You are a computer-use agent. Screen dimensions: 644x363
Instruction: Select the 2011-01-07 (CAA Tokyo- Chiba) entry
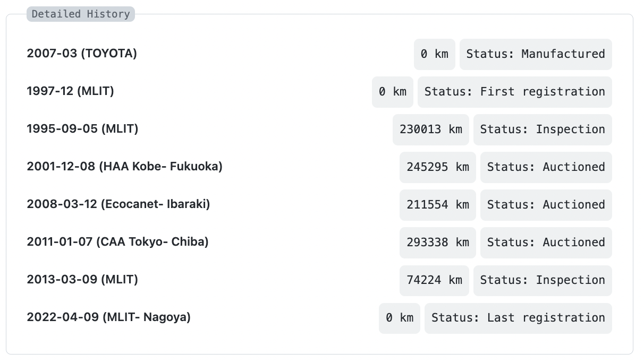pos(117,241)
